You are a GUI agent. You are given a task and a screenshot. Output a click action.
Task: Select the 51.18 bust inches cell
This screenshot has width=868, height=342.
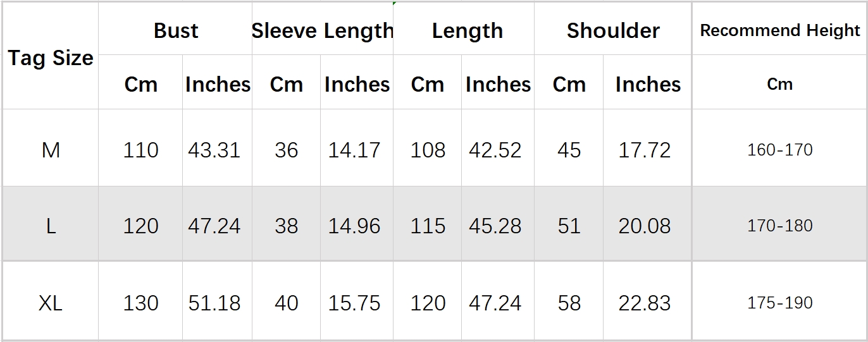click(214, 303)
